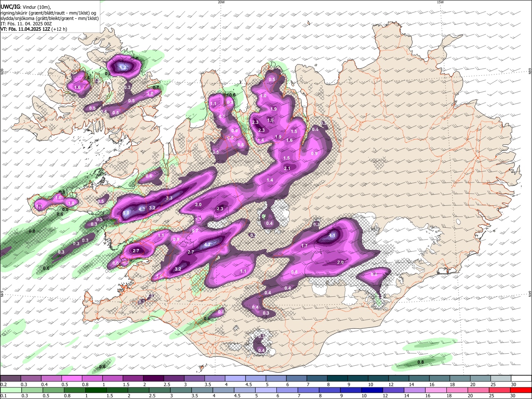
Task: Click the '2.1' snowfall value on the map
Action: point(287,168)
